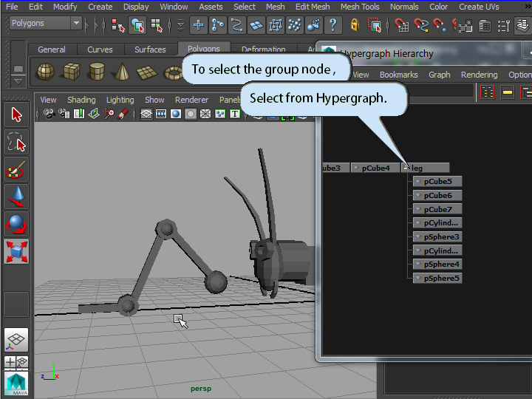This screenshot has height=399, width=532.
Task: Enable snap to grids magnet
Action: click(x=402, y=25)
